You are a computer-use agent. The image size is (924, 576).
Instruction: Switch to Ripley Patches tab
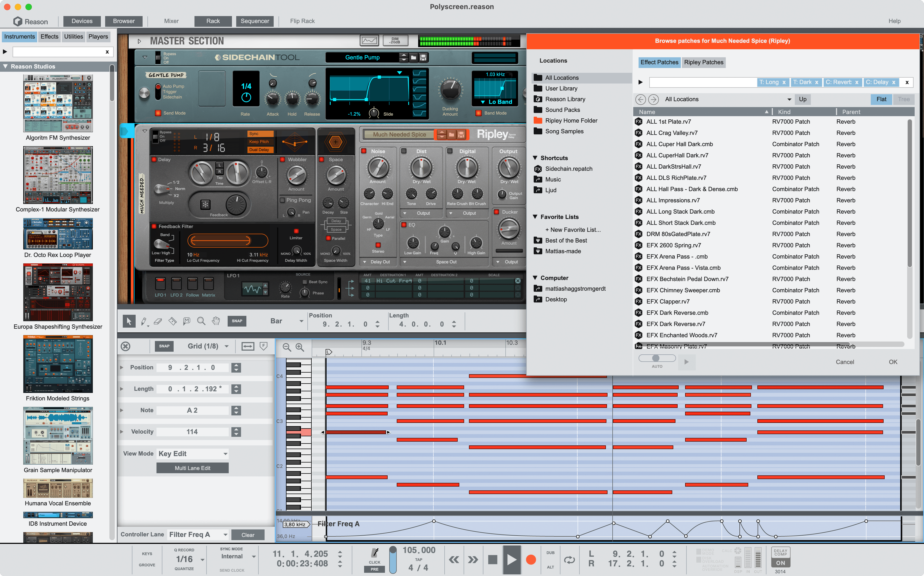click(705, 62)
